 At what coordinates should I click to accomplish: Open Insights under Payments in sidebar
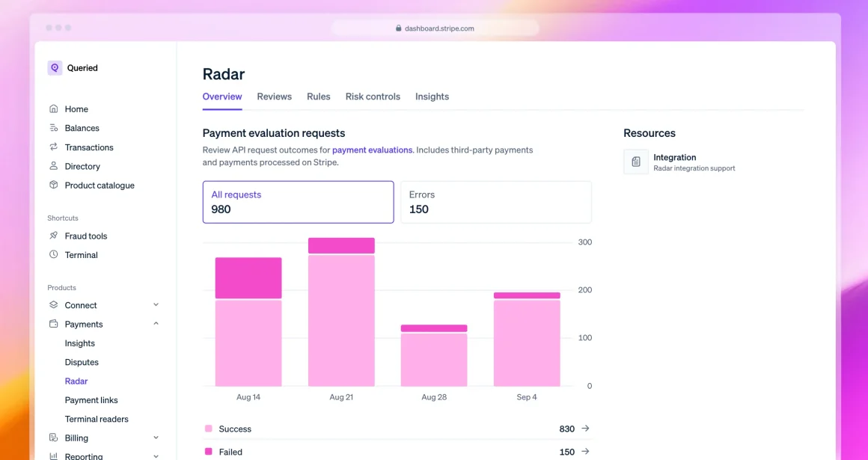[80, 343]
